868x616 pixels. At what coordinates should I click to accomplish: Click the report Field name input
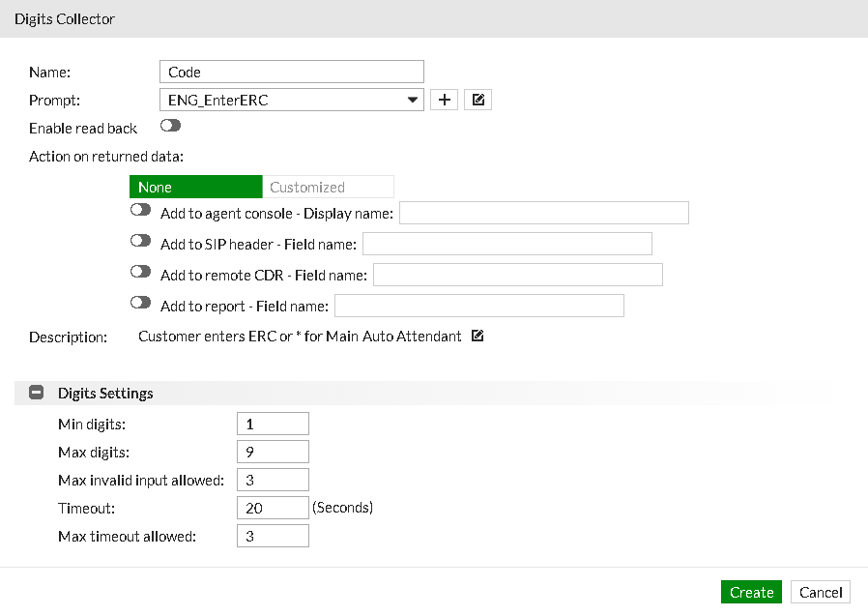pyautogui.click(x=479, y=306)
